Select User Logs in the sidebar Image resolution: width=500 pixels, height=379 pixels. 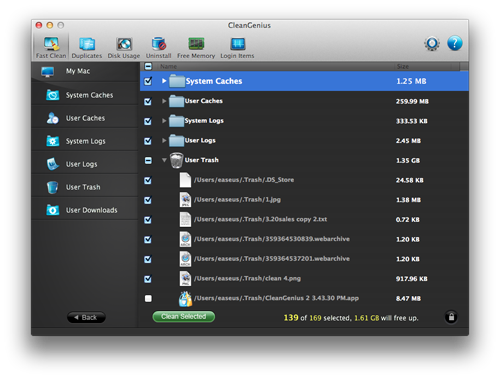pos(85,164)
